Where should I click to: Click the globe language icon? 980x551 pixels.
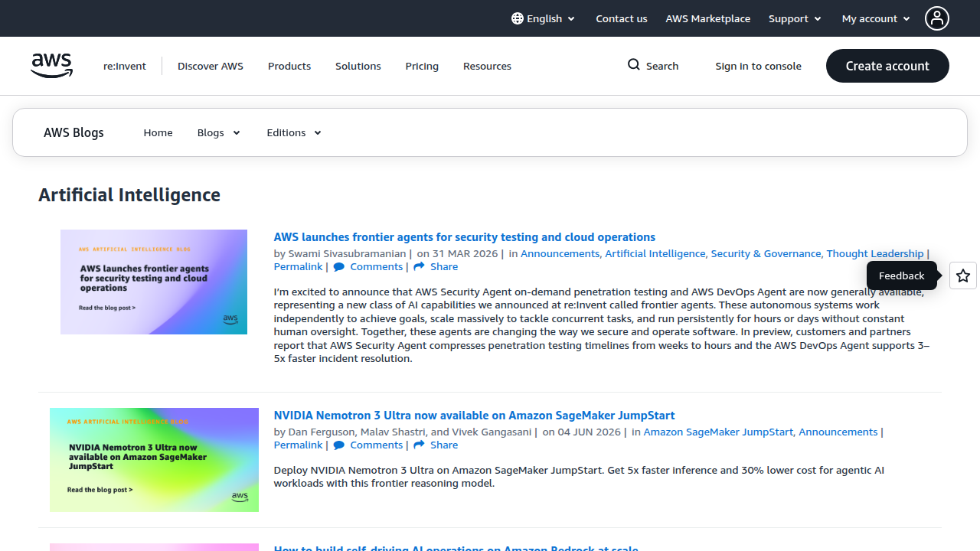(x=518, y=18)
